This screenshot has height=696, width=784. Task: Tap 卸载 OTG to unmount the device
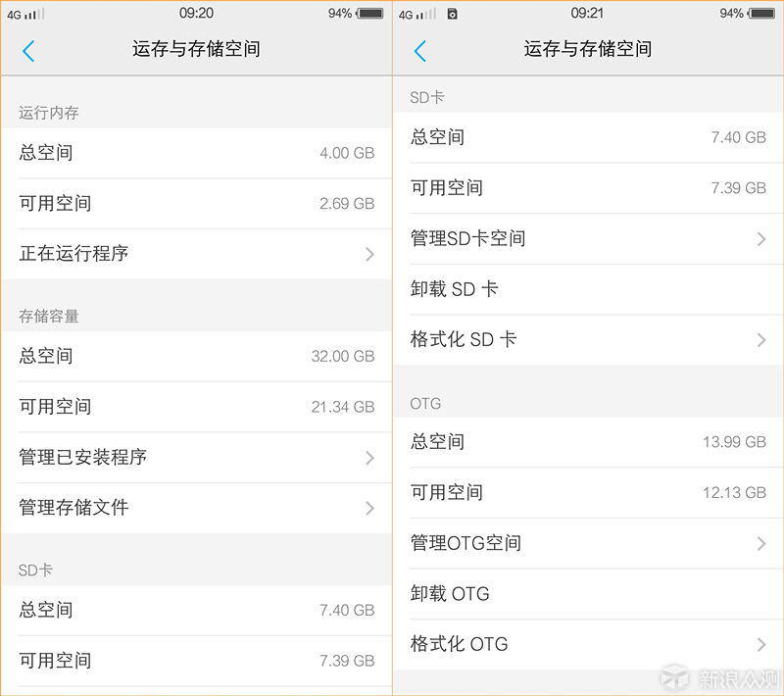pos(588,593)
